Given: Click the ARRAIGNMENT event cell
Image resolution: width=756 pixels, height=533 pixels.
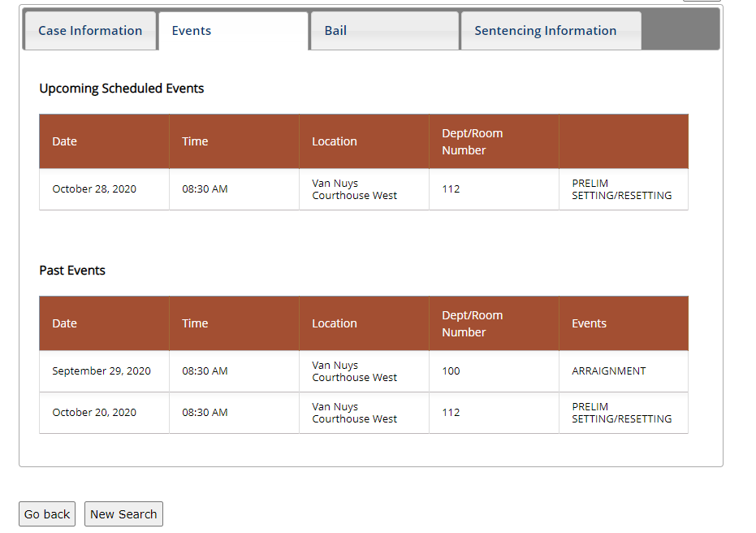Looking at the screenshot, I should tap(609, 371).
